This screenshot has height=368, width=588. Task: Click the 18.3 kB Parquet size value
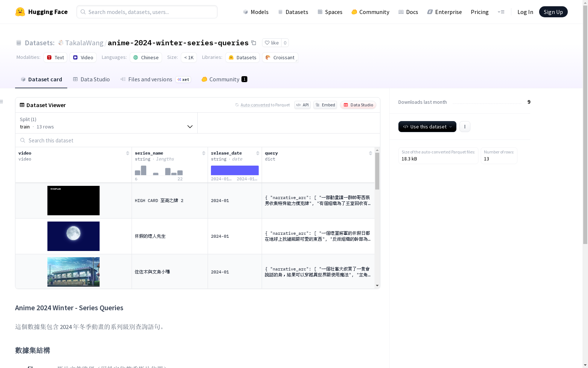tap(409, 159)
